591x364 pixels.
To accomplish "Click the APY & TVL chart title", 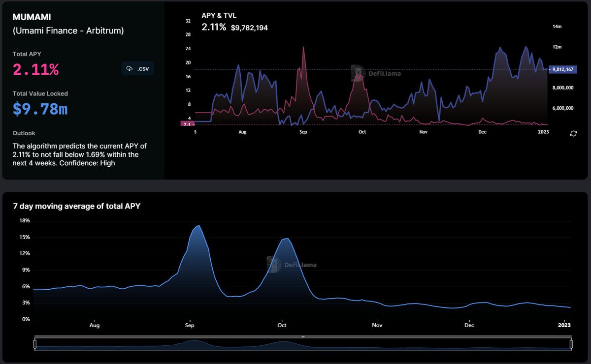I will tap(219, 16).
